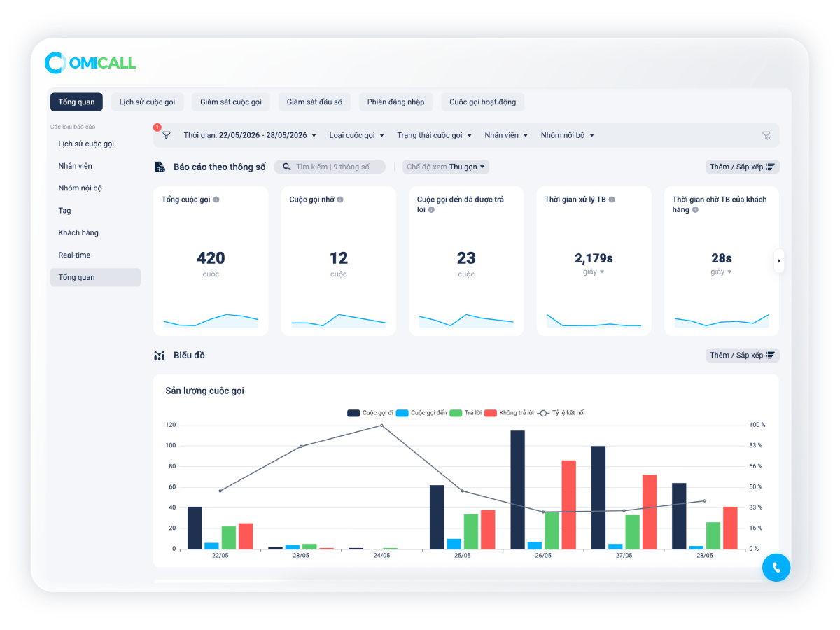Clear all filters using the crossed funnel icon
This screenshot has width=840, height=630.
click(x=766, y=135)
